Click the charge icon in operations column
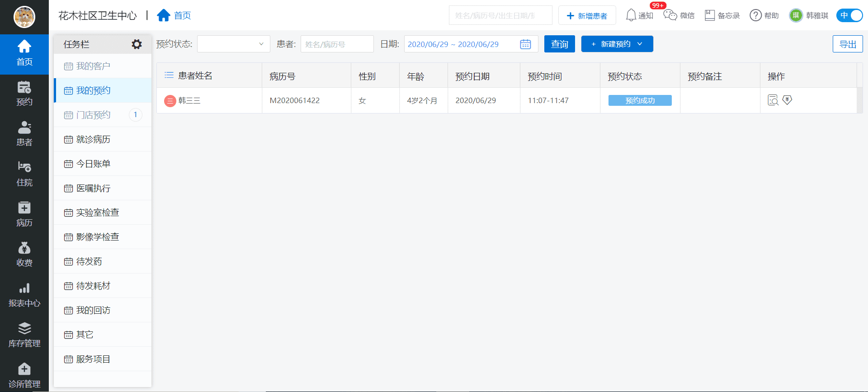The height and width of the screenshot is (392, 868). click(x=787, y=100)
